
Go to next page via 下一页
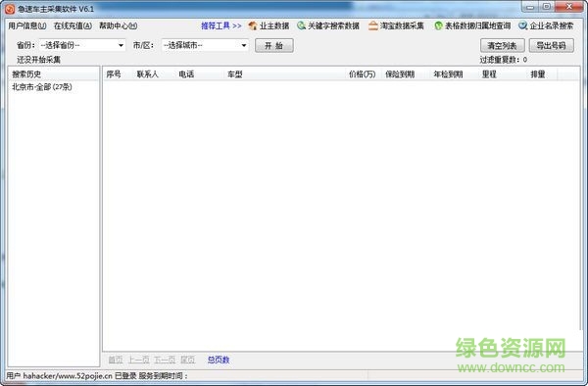coord(165,360)
